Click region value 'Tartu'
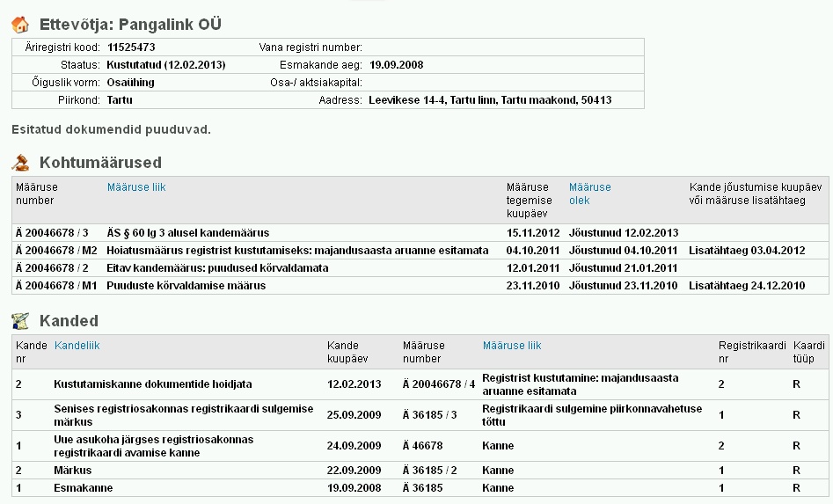833x504 pixels. [120, 100]
